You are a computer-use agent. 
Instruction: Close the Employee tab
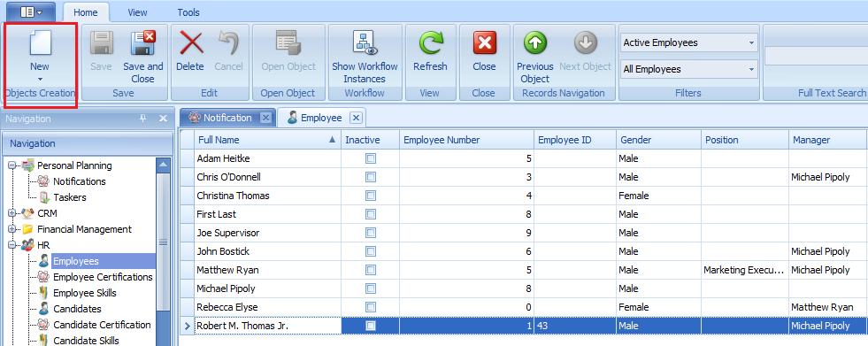[357, 118]
